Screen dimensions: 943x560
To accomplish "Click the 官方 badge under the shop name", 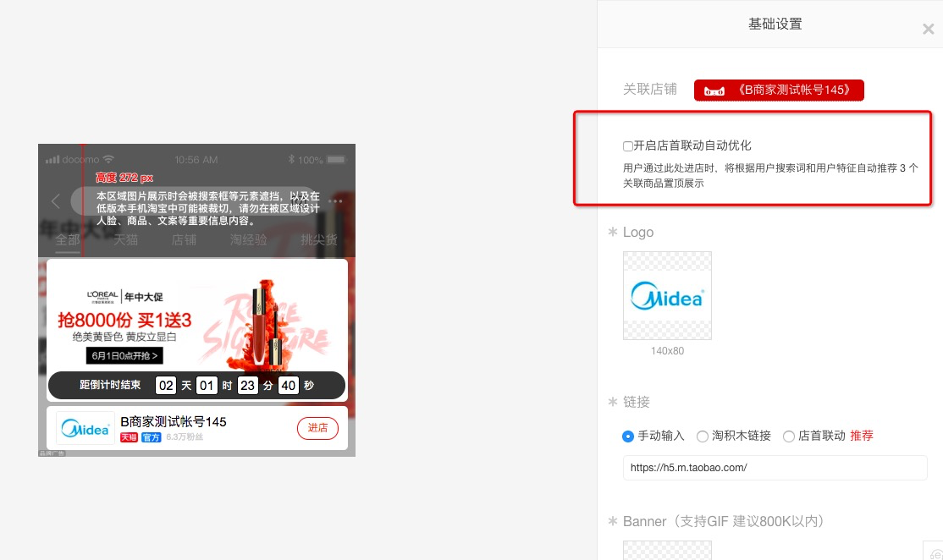I will click(x=151, y=437).
